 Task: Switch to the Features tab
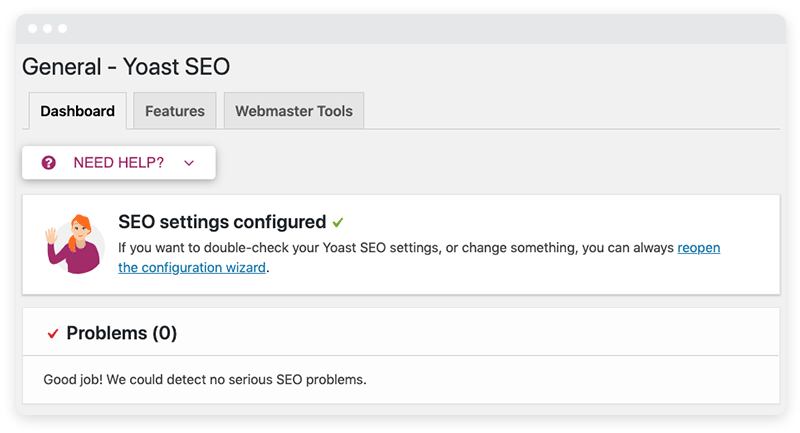tap(174, 111)
